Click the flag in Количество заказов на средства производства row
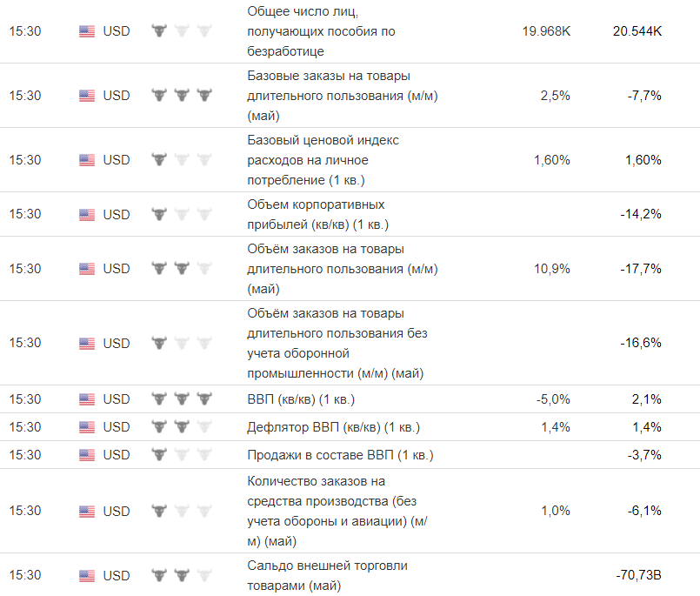The width and height of the screenshot is (700, 596). point(87,512)
